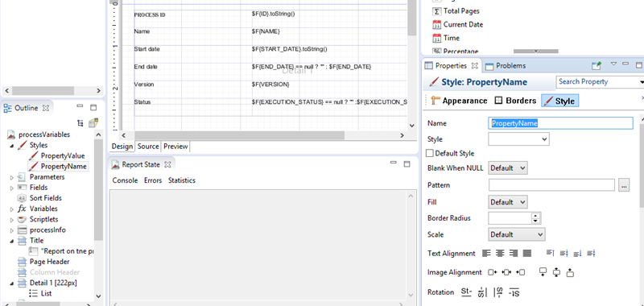Set text vertical alignment to middle
The height and width of the screenshot is (306, 644).
tap(564, 253)
